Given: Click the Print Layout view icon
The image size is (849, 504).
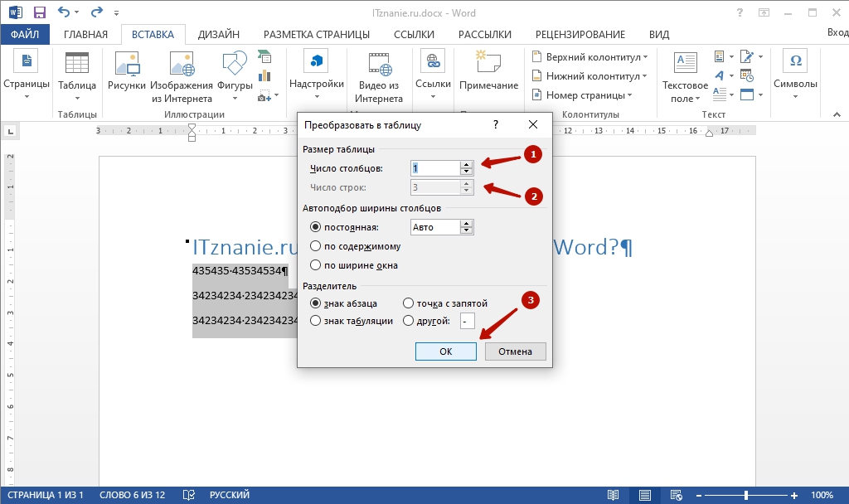Looking at the screenshot, I should [644, 495].
